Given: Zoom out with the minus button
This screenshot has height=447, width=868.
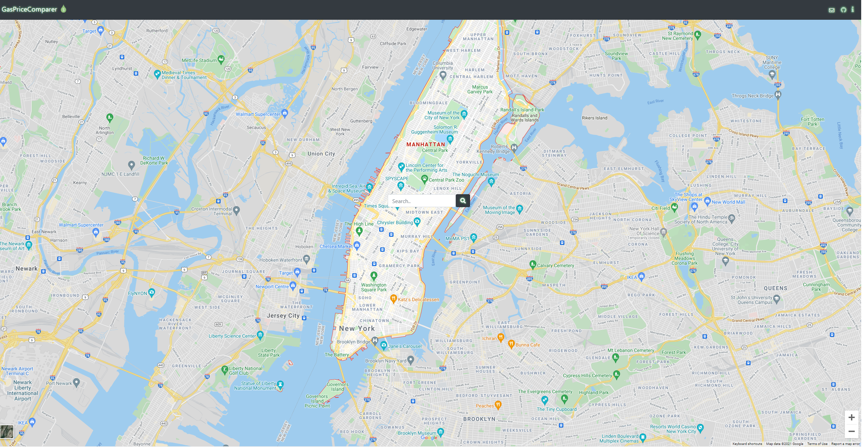Looking at the screenshot, I should 851,431.
